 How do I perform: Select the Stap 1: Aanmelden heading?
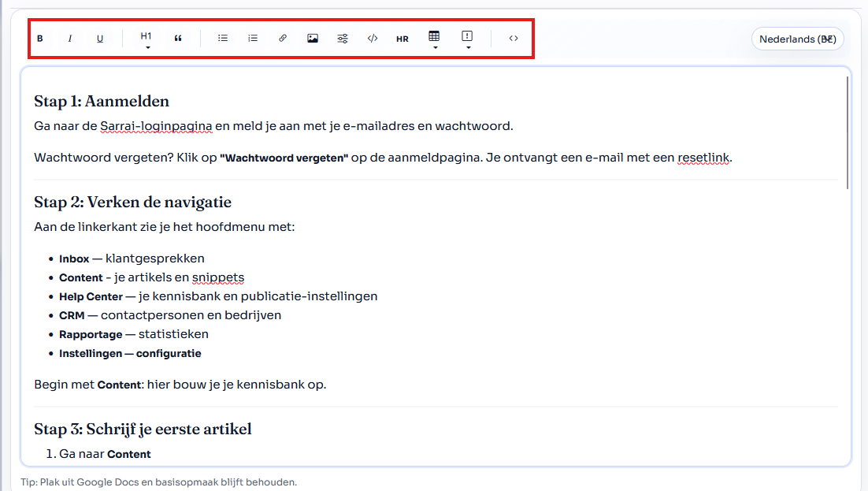click(101, 101)
